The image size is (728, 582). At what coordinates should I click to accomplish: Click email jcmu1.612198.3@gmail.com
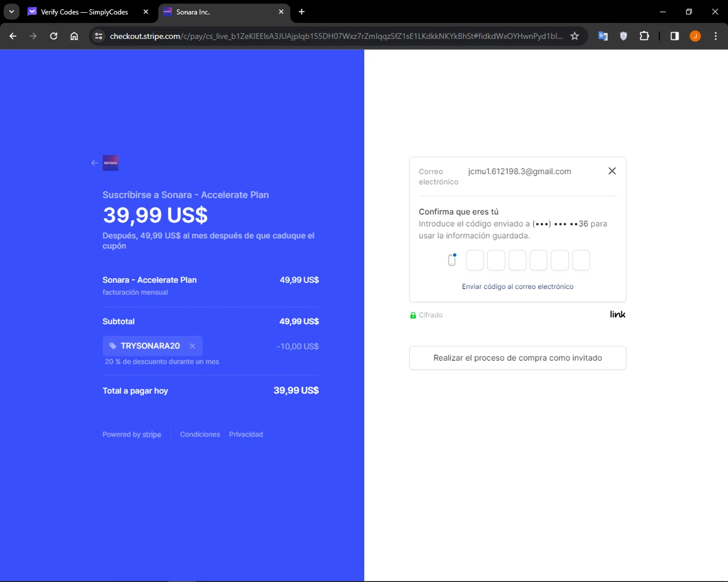pyautogui.click(x=520, y=171)
